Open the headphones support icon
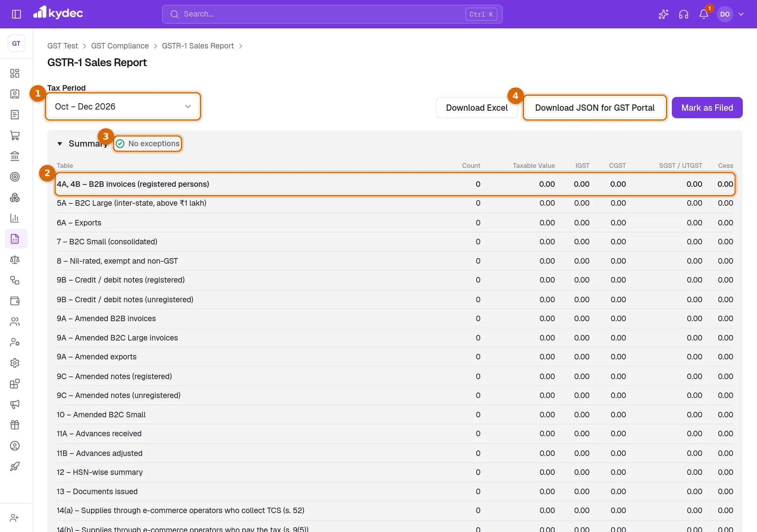 tap(684, 14)
